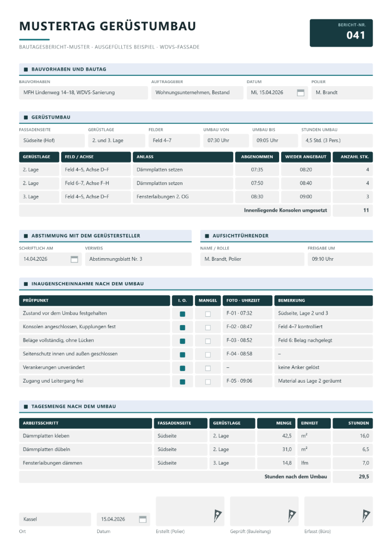Select photo entry F-04 · 08:58

(247, 354)
